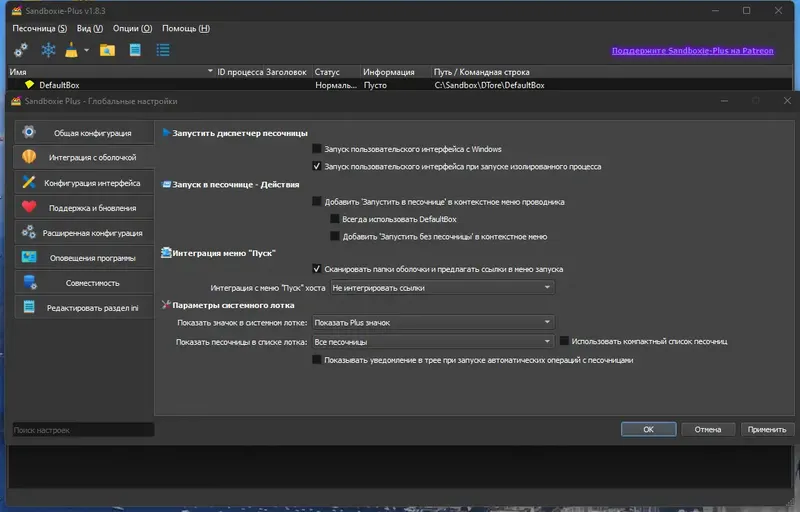The width and height of the screenshot is (800, 512).
Task: Close the Глобальные настройки dialog
Action: [787, 101]
